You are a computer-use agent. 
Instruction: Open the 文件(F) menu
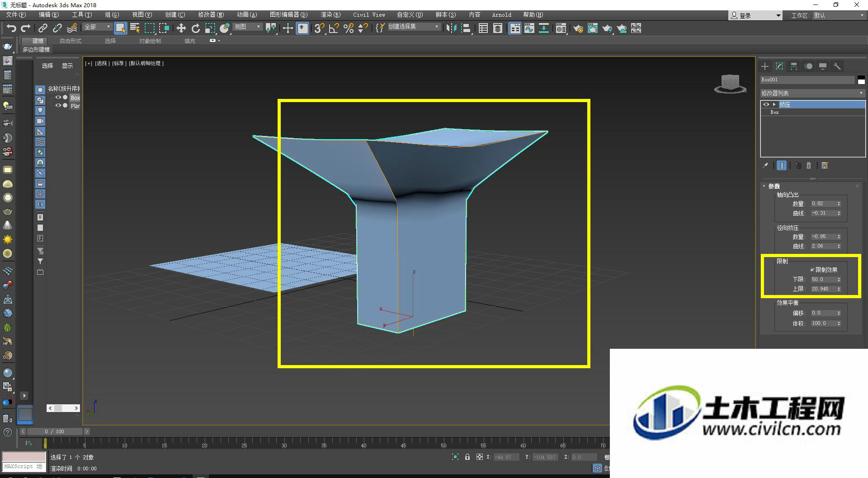16,15
